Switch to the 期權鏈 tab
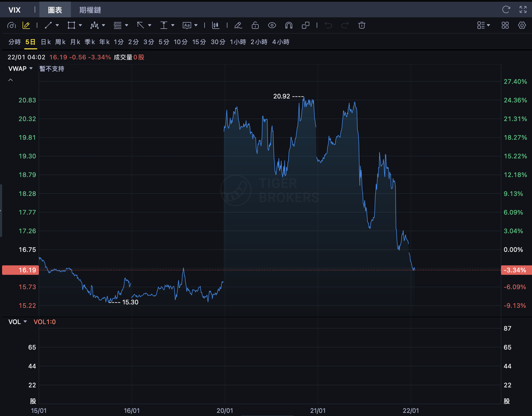Viewport: 532px width, 416px height. [x=90, y=10]
